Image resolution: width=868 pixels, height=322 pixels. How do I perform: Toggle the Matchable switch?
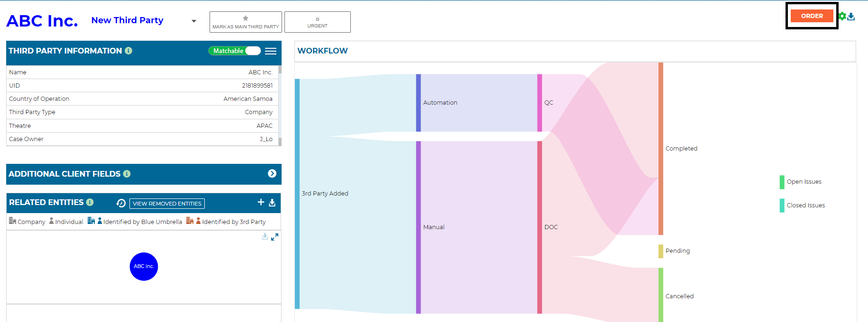click(x=235, y=51)
